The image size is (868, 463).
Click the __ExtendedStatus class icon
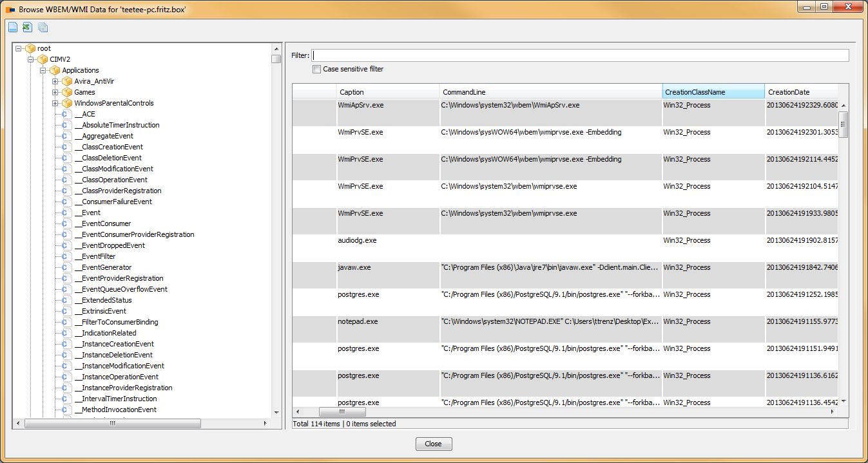[66, 300]
